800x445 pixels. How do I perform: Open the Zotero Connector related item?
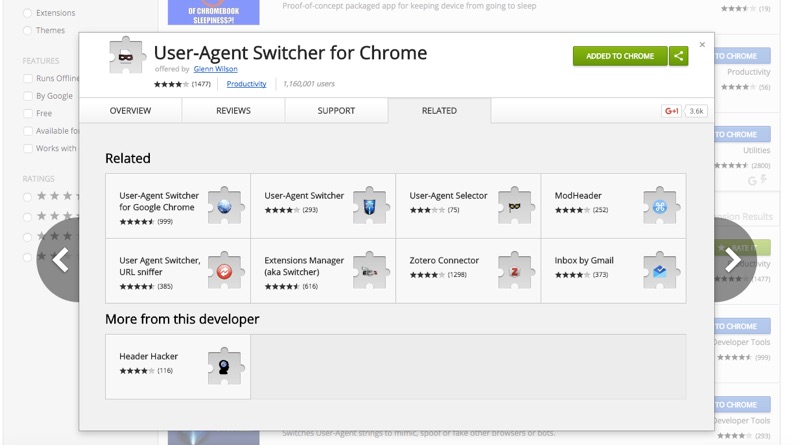(x=468, y=271)
